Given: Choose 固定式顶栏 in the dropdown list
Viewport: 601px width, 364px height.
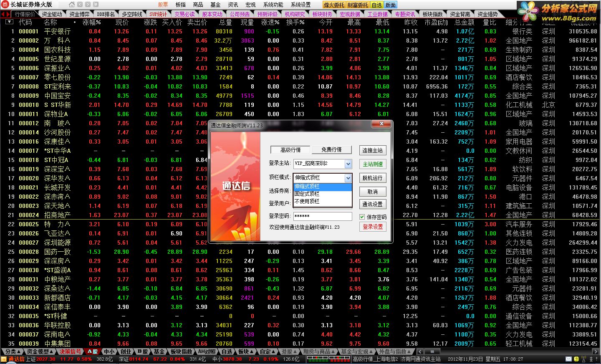Looking at the screenshot, I should (323, 194).
